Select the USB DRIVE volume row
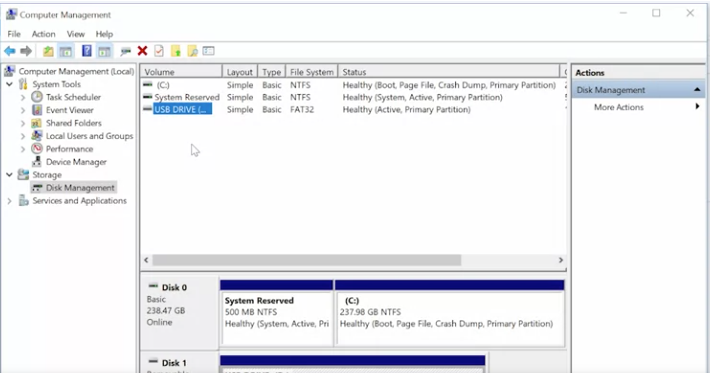Image resolution: width=710 pixels, height=373 pixels. click(353, 110)
